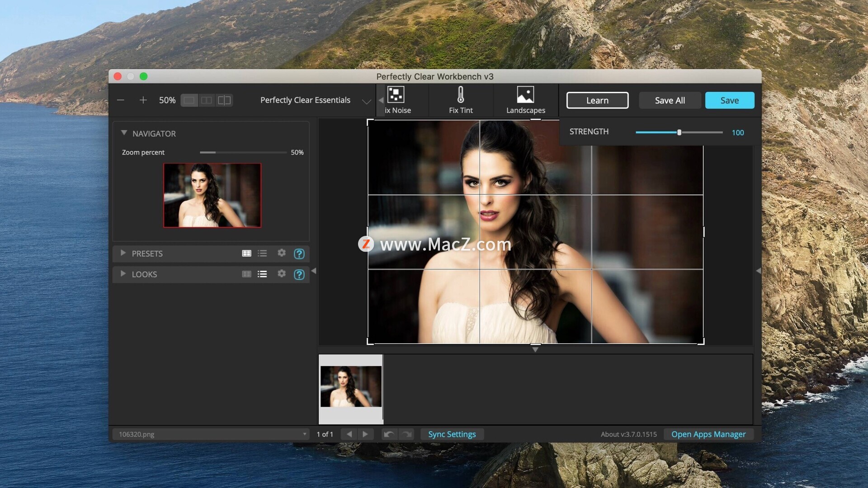Expand the Presets panel
The width and height of the screenshot is (868, 488).
(123, 253)
